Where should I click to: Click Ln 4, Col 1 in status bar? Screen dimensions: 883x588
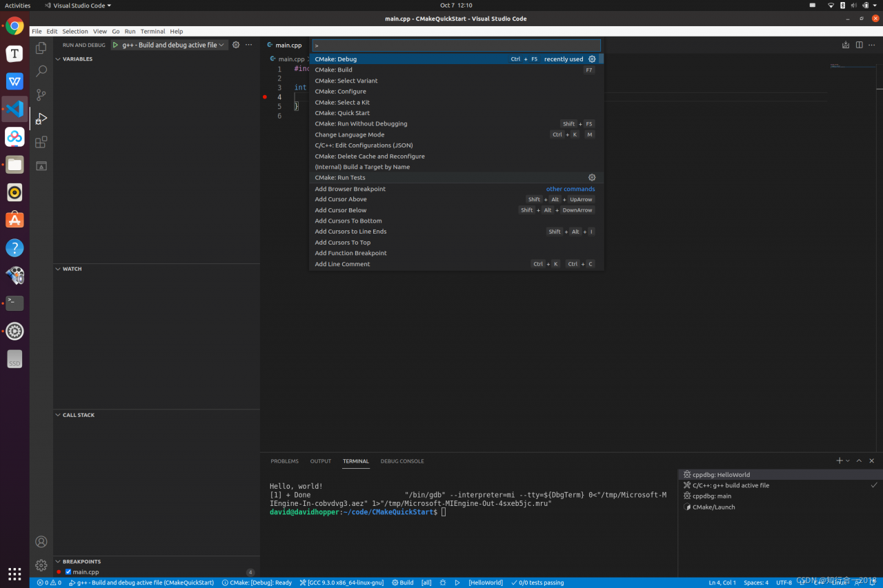tap(722, 582)
